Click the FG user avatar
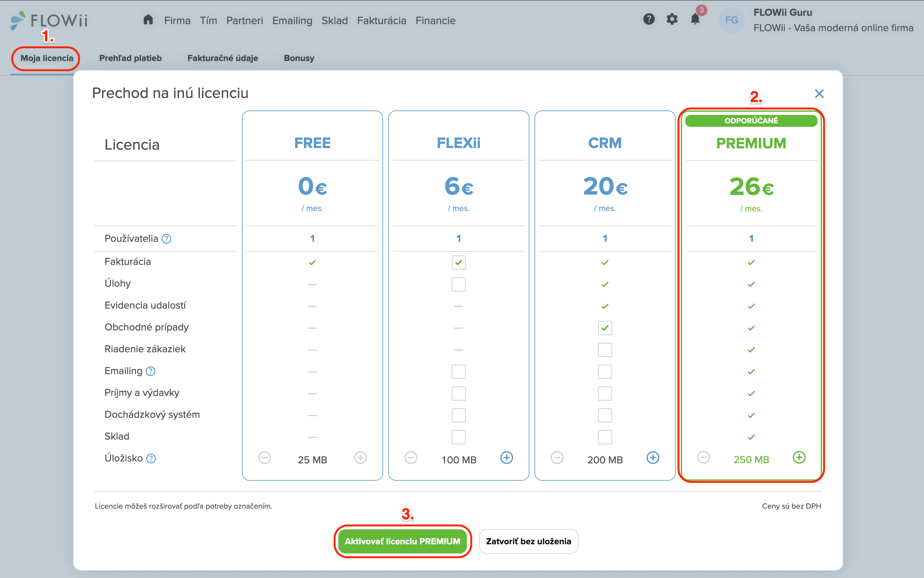Viewport: 924px width, 578px height. click(732, 20)
